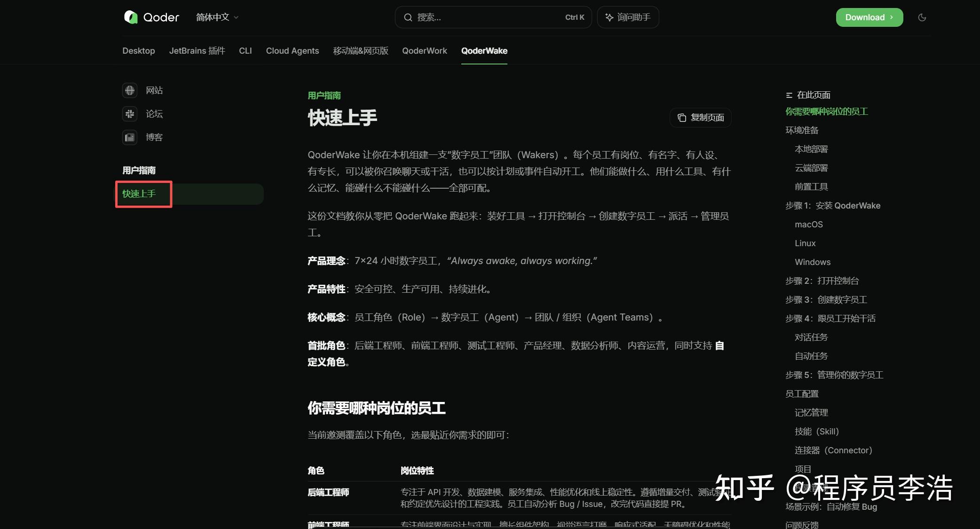
Task: Switch to the Cloud Agents tab
Action: tap(292, 51)
